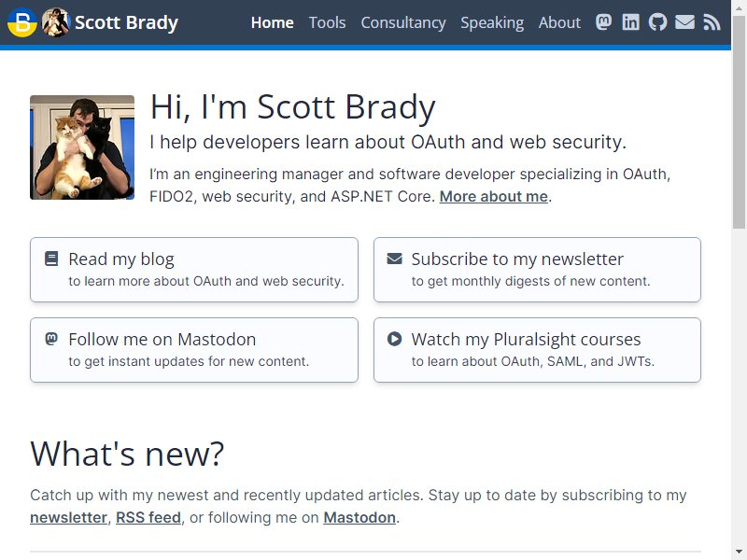Click the email envelope icon in header
Viewport: 747px width, 560px height.
tap(684, 21)
